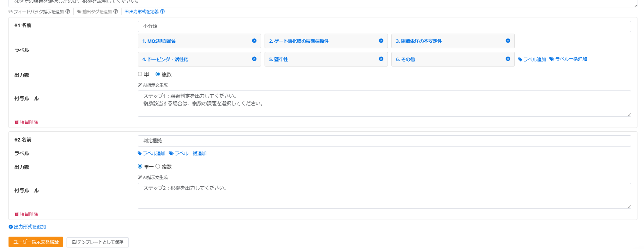644x249 pixels.
Task: Click the 小分類 name input field
Action: click(384, 26)
